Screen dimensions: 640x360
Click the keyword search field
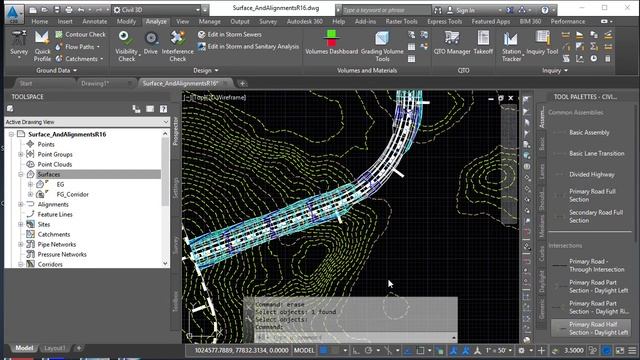[x=386, y=10]
